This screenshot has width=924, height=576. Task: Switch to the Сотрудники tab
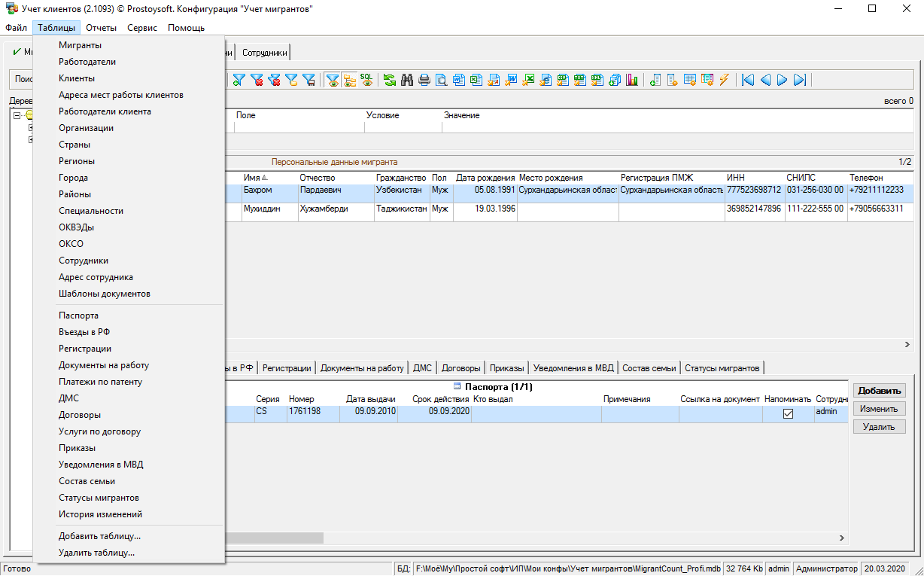point(265,53)
